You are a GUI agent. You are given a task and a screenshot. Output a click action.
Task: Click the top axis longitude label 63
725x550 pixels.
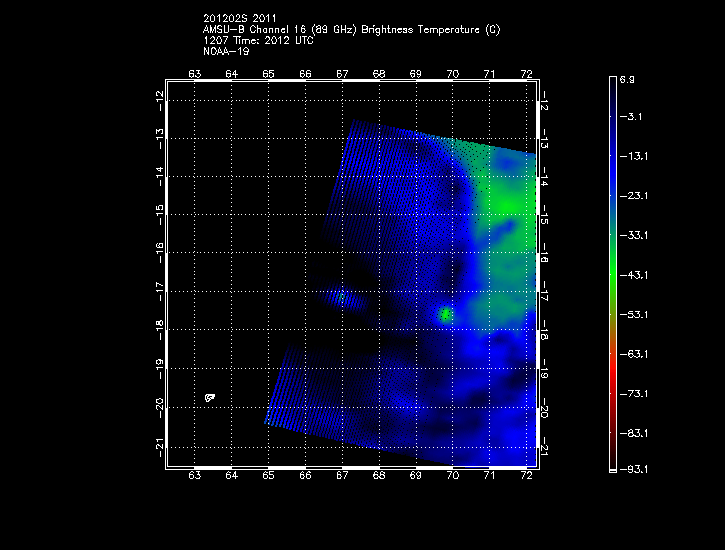point(194,73)
